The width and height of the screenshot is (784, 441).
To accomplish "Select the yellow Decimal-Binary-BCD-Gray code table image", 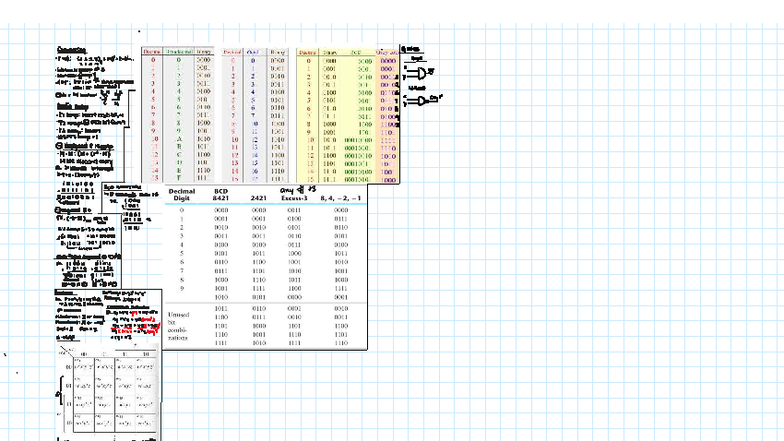I will tap(348, 114).
